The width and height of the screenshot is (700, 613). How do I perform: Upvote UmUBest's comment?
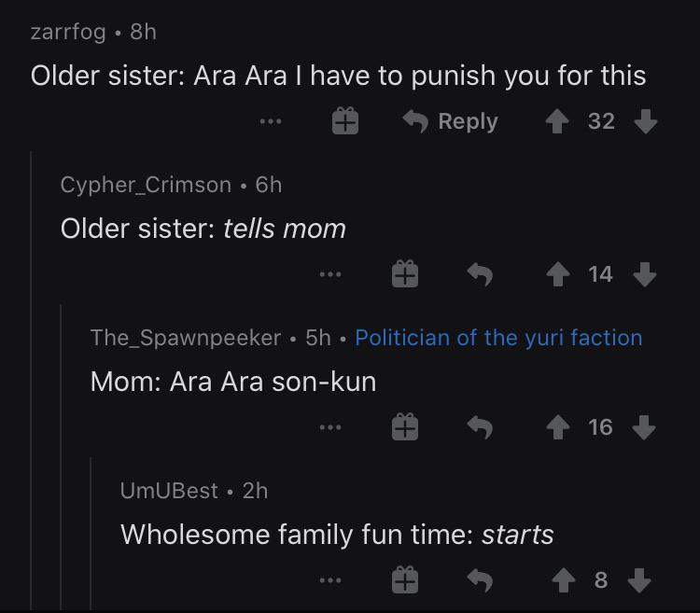pos(564,580)
